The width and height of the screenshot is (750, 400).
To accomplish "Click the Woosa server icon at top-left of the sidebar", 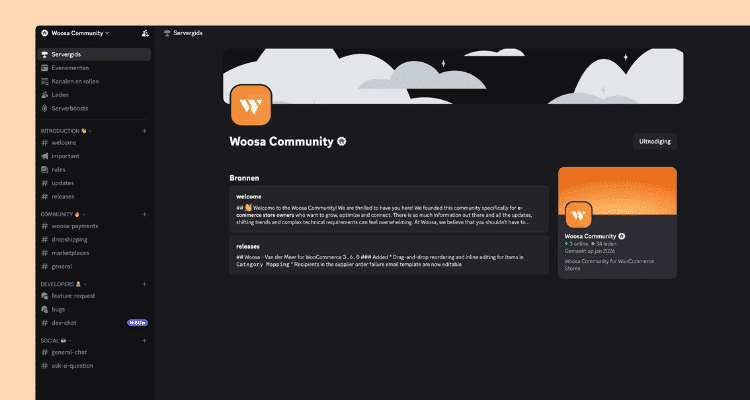I will 44,33.
